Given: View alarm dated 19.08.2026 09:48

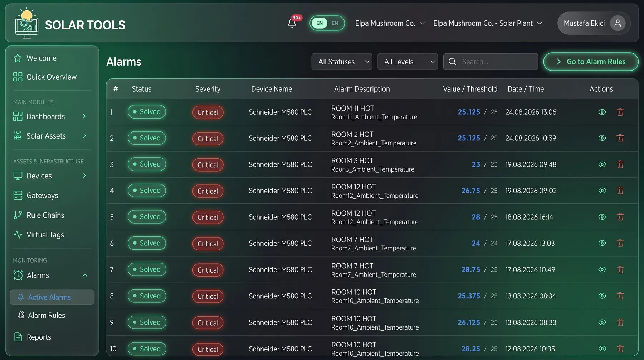Looking at the screenshot, I should (x=602, y=164).
